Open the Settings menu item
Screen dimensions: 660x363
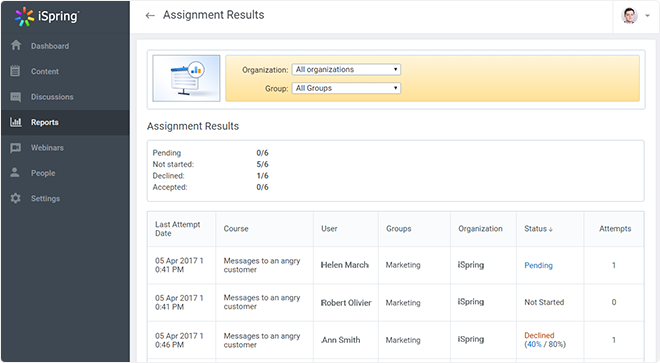tap(45, 198)
